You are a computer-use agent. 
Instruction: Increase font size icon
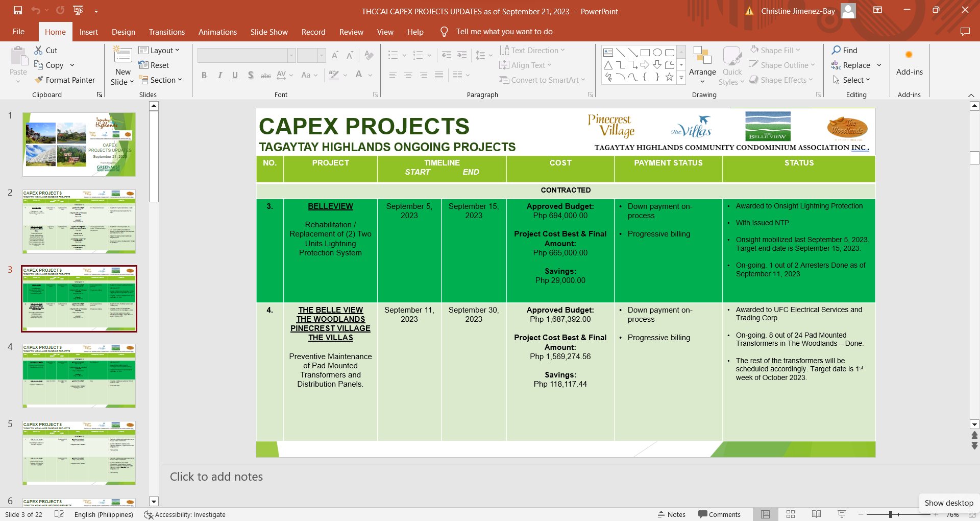tap(335, 55)
